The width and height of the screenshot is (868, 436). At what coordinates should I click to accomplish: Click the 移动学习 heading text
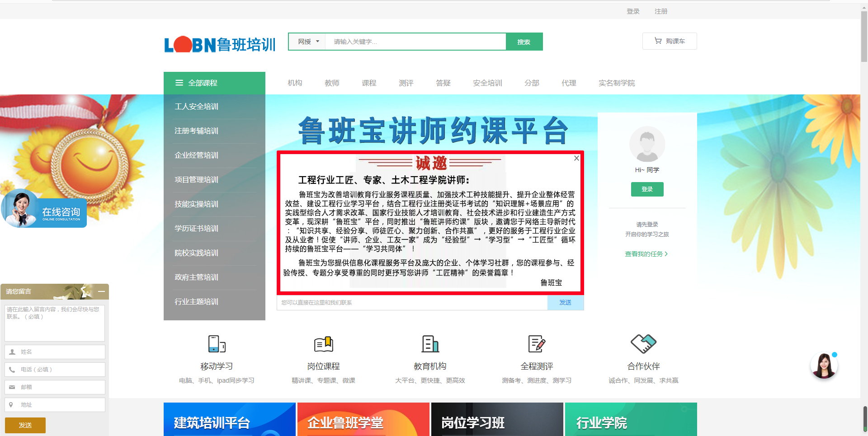(217, 366)
